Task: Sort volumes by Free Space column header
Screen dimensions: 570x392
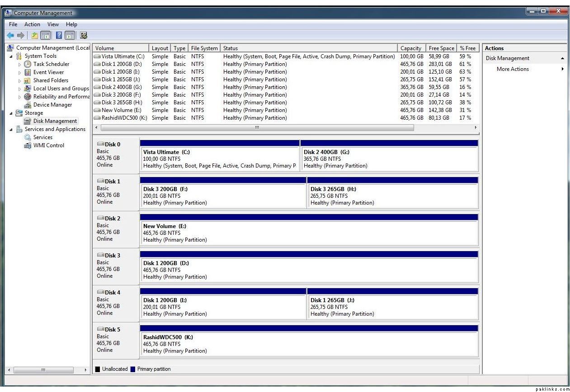Action: click(x=441, y=48)
